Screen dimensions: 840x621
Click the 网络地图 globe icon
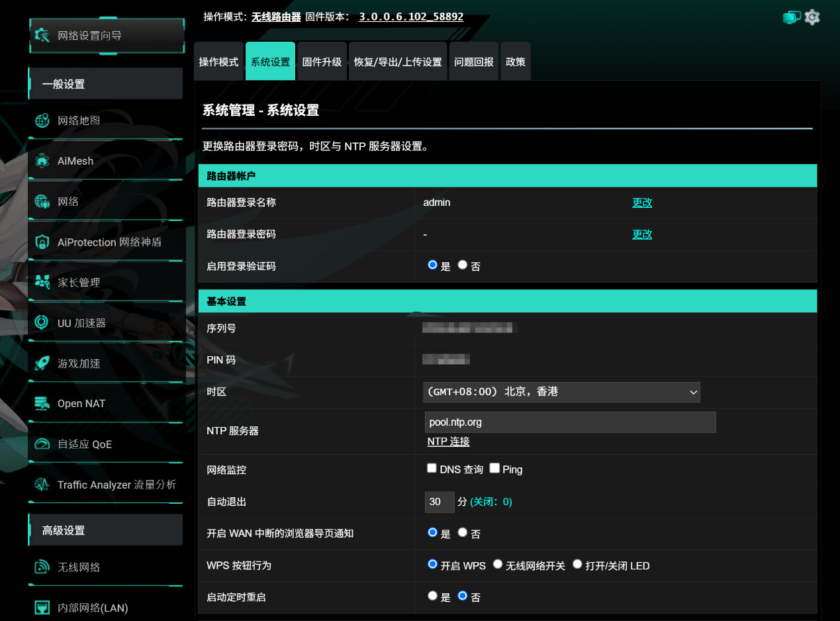pyautogui.click(x=42, y=120)
